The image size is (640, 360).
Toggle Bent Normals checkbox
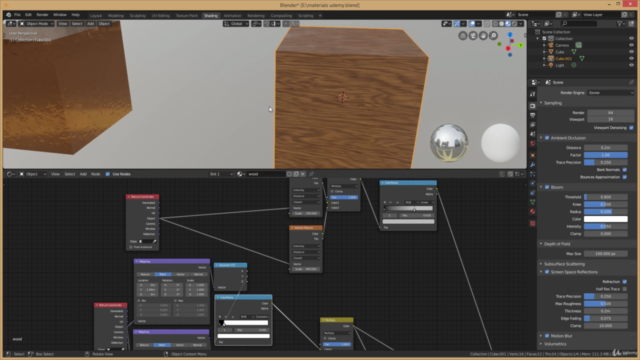coord(625,170)
